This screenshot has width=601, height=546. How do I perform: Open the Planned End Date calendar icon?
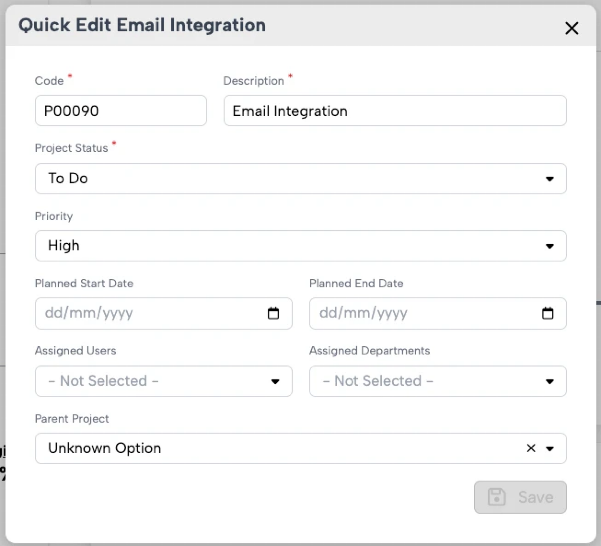click(547, 313)
